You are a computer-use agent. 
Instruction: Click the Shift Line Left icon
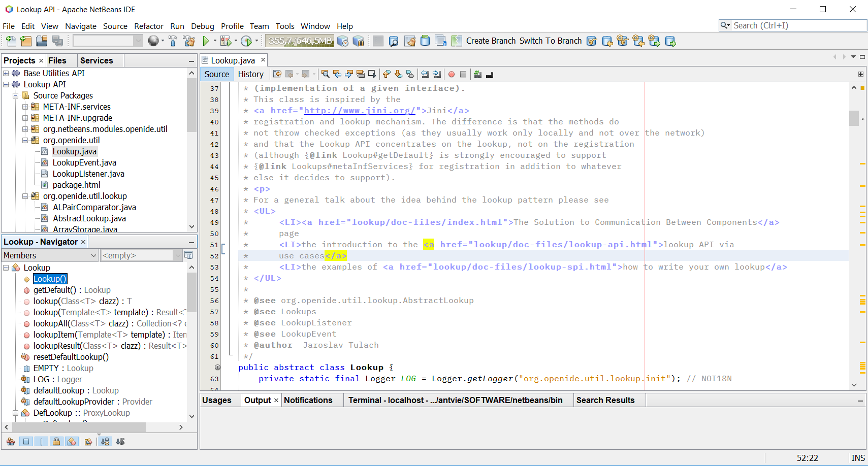click(425, 74)
